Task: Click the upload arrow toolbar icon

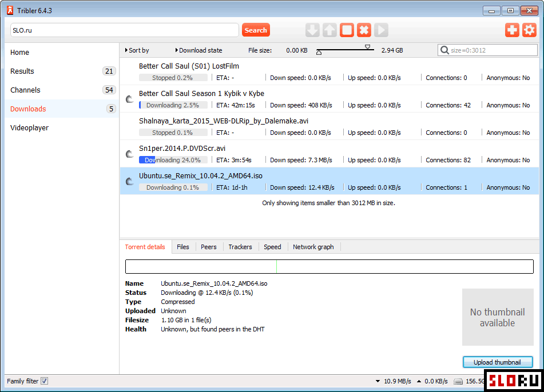Action: coord(329,30)
